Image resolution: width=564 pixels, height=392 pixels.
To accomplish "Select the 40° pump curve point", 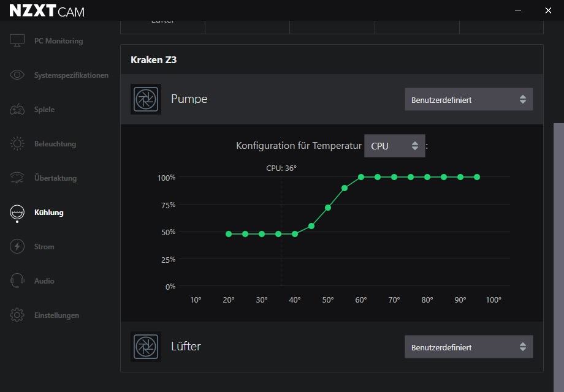I will point(295,234).
